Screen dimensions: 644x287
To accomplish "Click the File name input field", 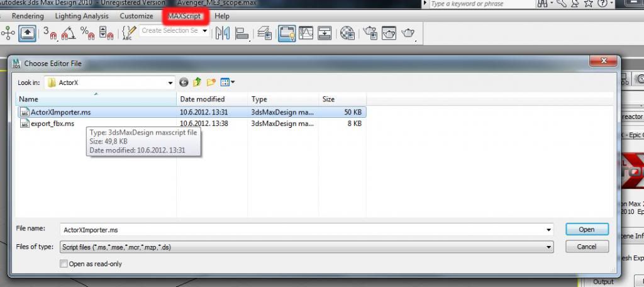I will 306,230.
